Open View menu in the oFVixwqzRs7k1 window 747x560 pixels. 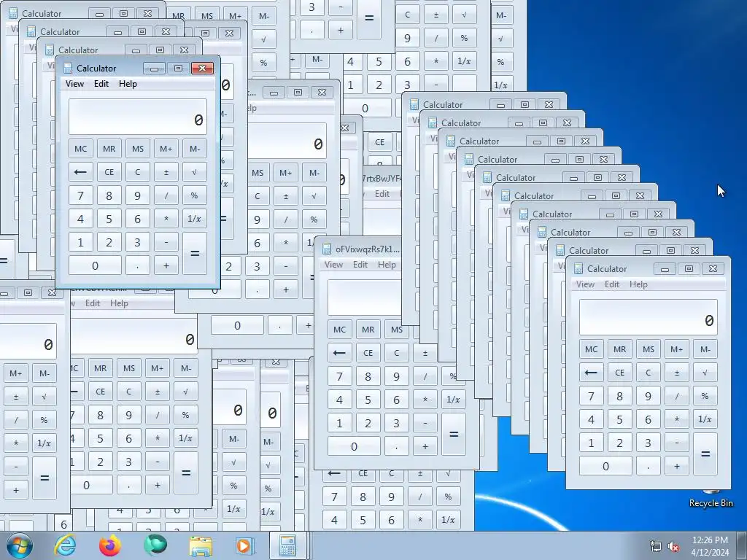(x=334, y=265)
